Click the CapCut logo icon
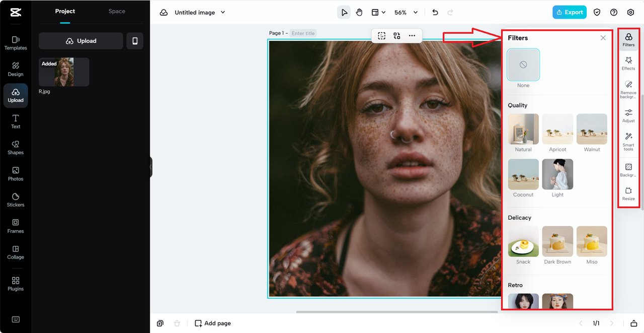Screen dimensions: 644x333 coord(15,13)
